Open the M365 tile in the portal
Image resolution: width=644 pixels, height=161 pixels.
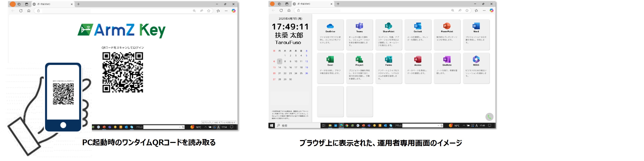click(476, 68)
